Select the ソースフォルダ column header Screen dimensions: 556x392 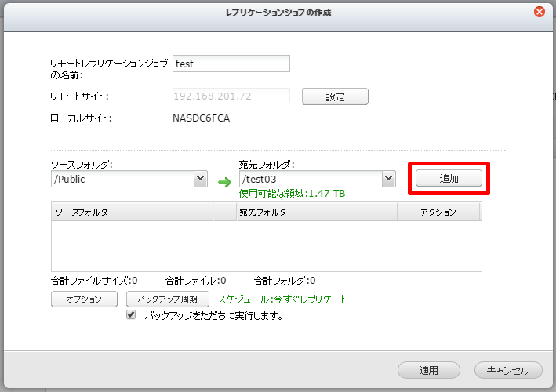coord(132,212)
